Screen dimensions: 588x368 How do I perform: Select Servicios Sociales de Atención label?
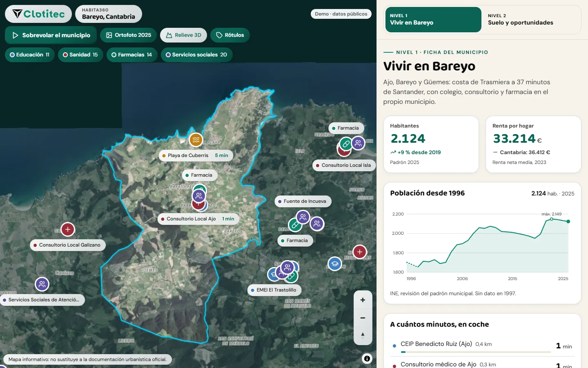point(42,300)
